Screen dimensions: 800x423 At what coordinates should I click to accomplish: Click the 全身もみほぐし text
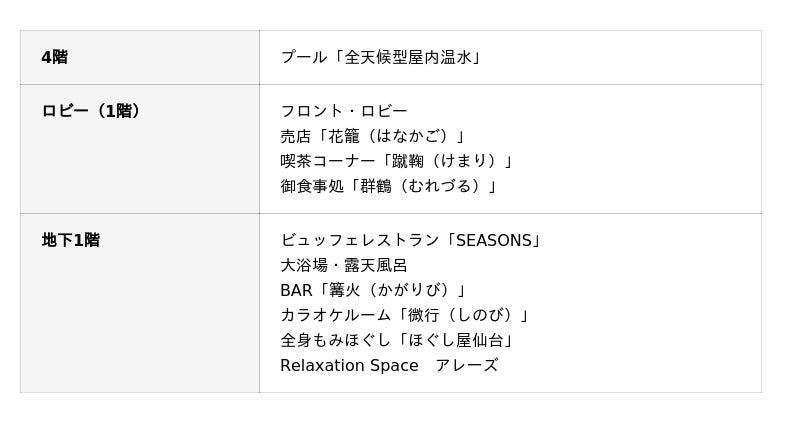point(328,340)
